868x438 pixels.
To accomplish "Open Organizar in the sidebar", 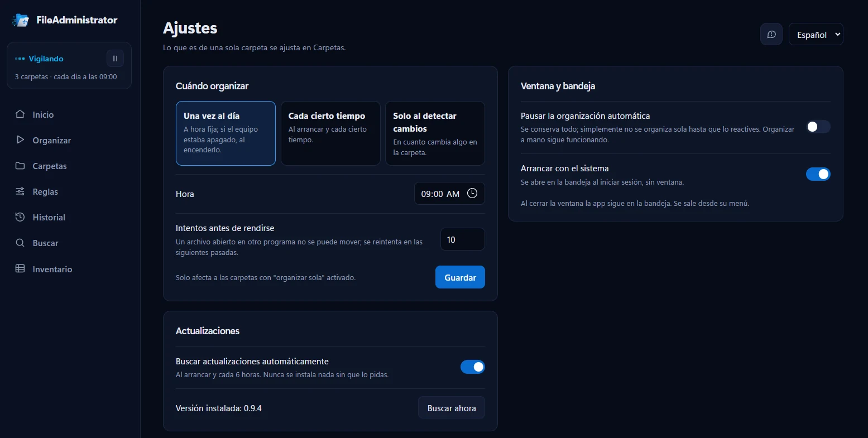I will pyautogui.click(x=69, y=140).
